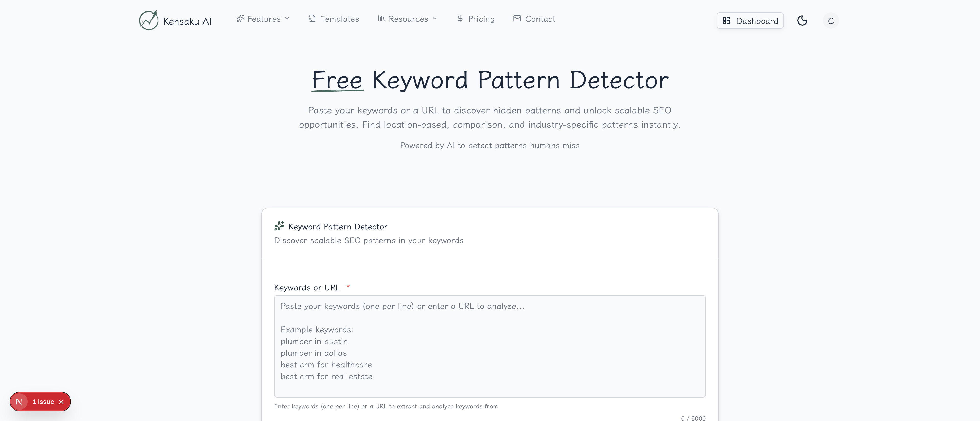Click the Contact navigation link
The image size is (980, 421).
(540, 19)
